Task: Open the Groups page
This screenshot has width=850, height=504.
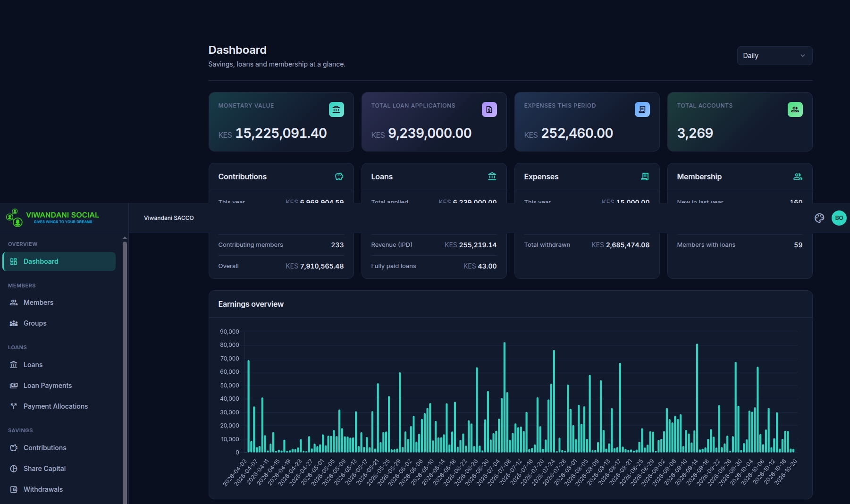Action: click(x=59, y=323)
